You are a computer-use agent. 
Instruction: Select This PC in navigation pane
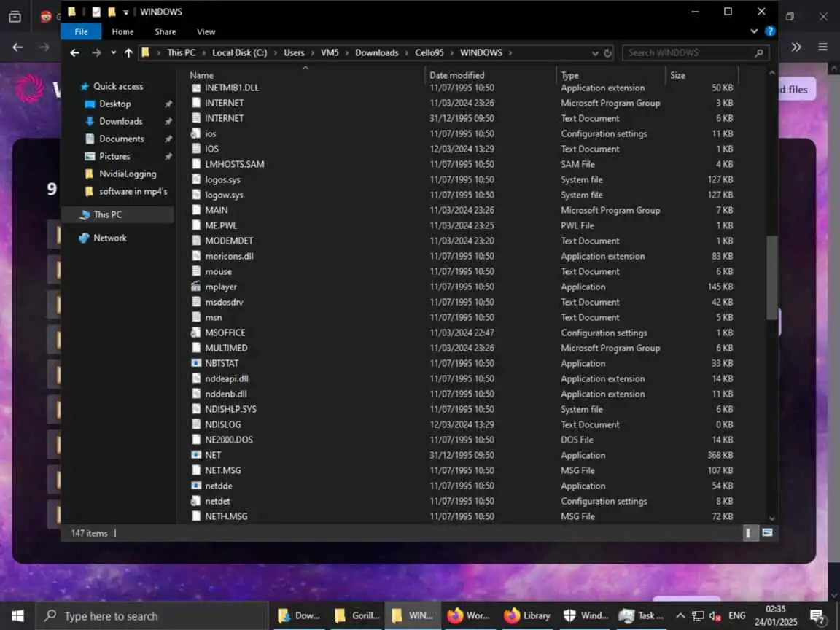pos(108,214)
